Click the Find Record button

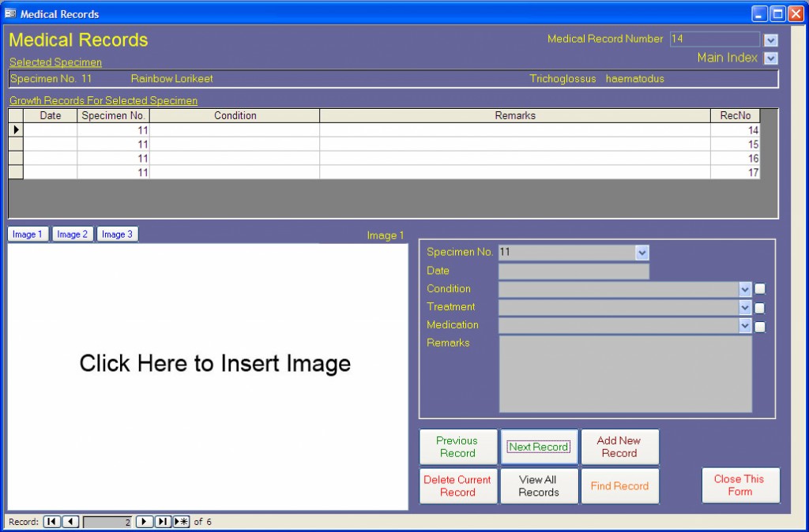pos(619,485)
